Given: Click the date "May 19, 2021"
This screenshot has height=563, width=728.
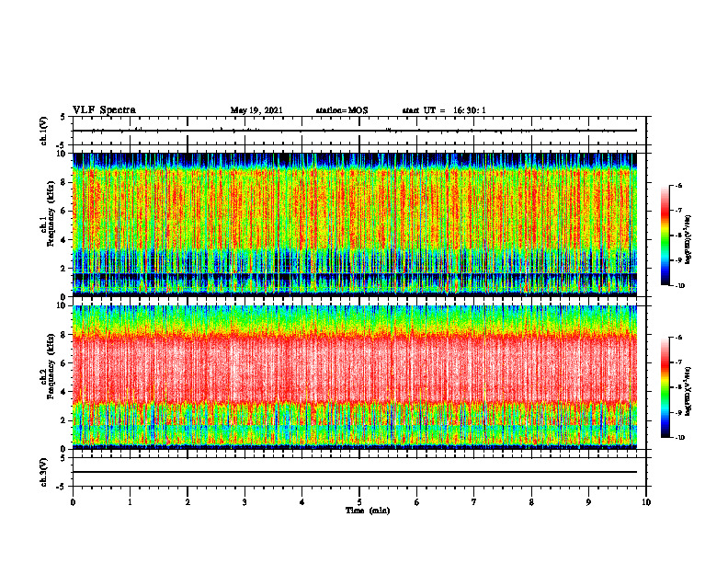Looking at the screenshot, I should pyautogui.click(x=256, y=110).
